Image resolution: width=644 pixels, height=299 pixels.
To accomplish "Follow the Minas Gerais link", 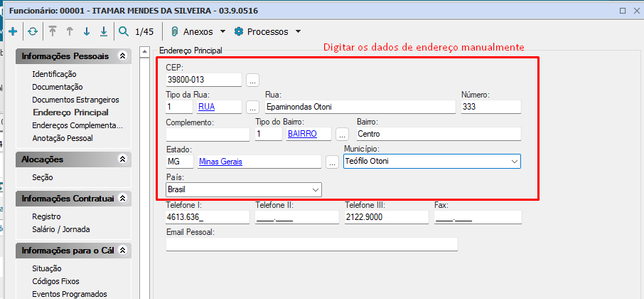I will 220,162.
